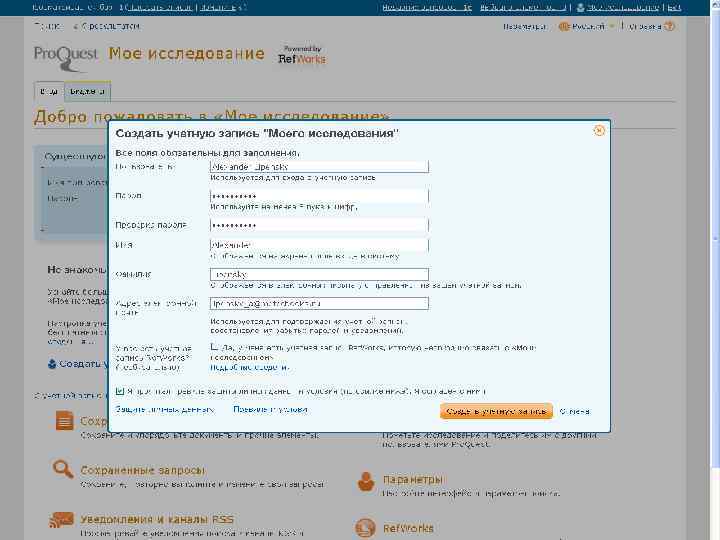
Task: Click the Имя first name field
Action: 319,245
